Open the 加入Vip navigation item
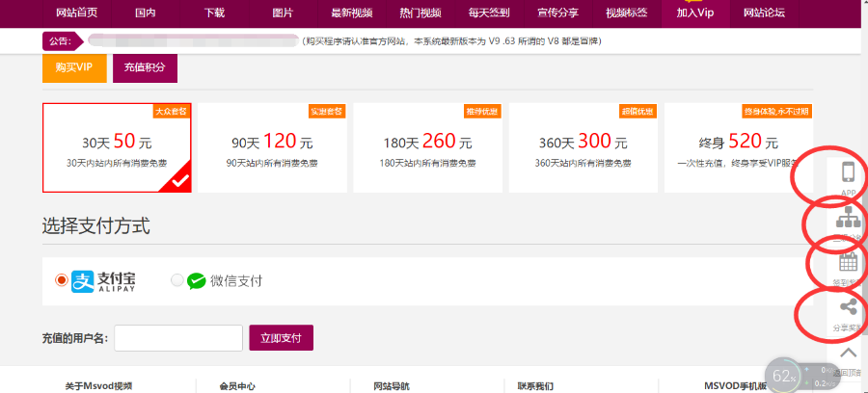This screenshot has width=868, height=393. click(695, 13)
